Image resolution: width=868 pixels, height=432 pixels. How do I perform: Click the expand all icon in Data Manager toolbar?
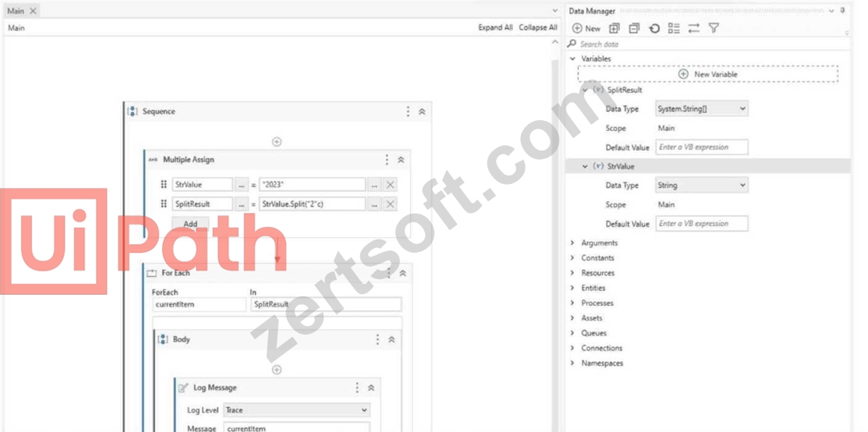615,28
